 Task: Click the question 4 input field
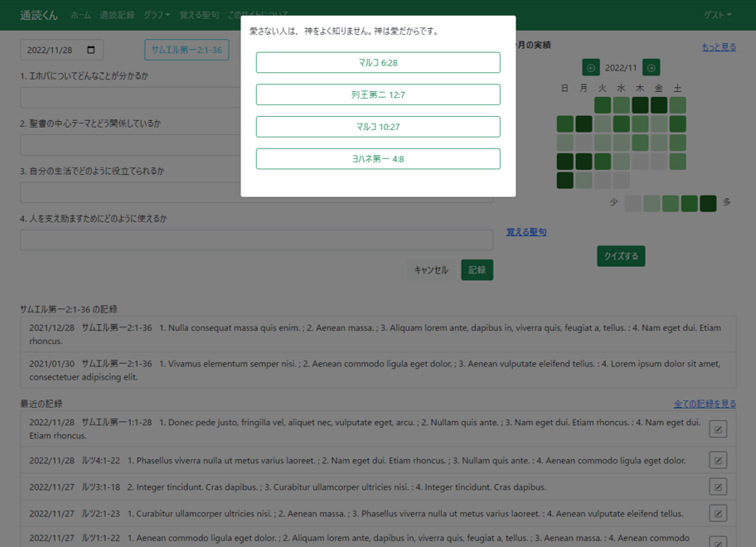tap(256, 240)
